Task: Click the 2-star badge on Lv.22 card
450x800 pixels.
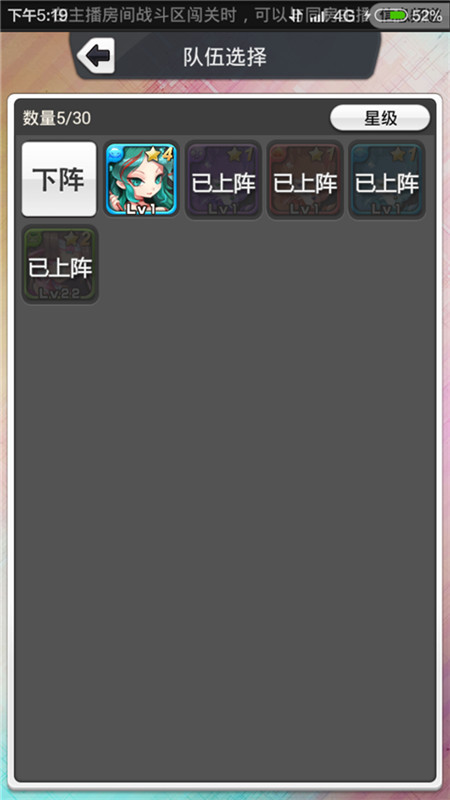Action: click(x=78, y=238)
